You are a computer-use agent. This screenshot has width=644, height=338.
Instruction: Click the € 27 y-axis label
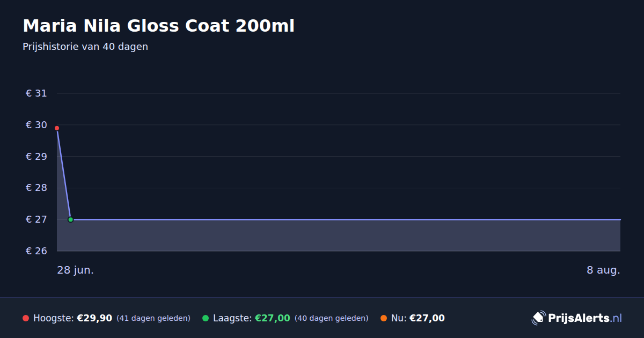coord(36,219)
